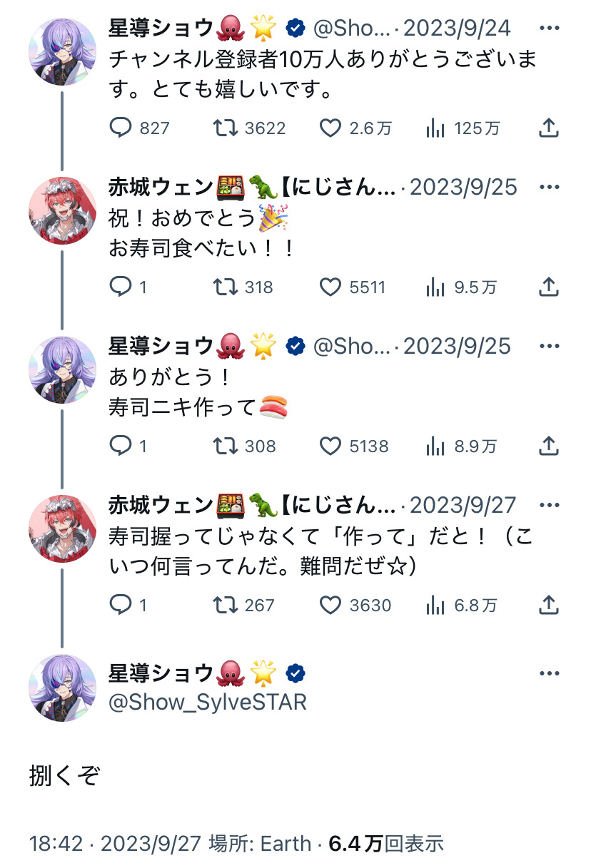
Task: Open the @Show_SylveSTAR handle link
Action: tap(208, 702)
